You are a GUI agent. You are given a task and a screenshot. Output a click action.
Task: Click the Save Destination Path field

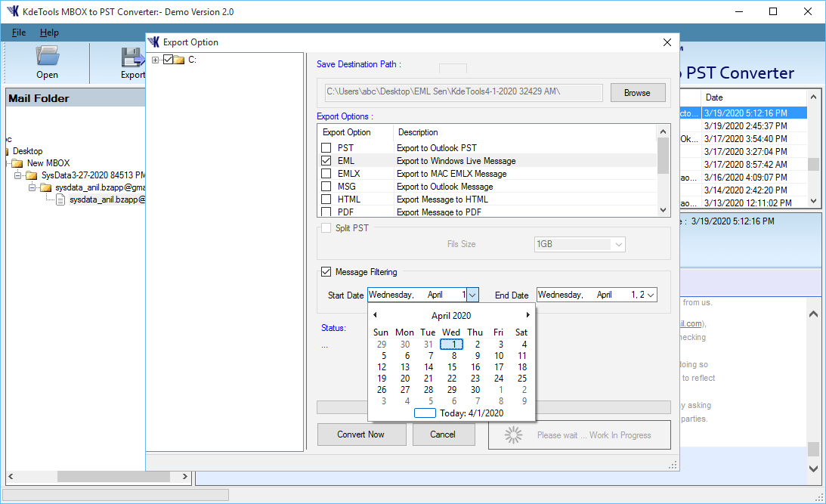click(463, 92)
